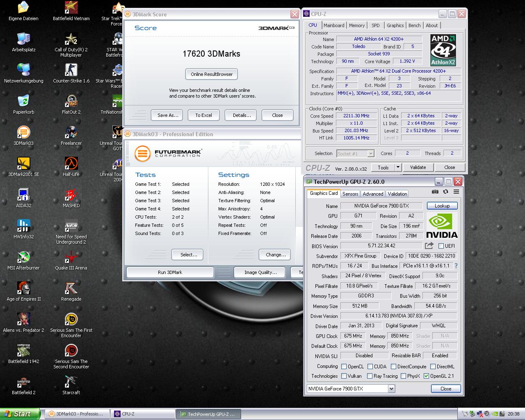
Task: Launch Need for Speed Underground 2
Action: tap(71, 232)
